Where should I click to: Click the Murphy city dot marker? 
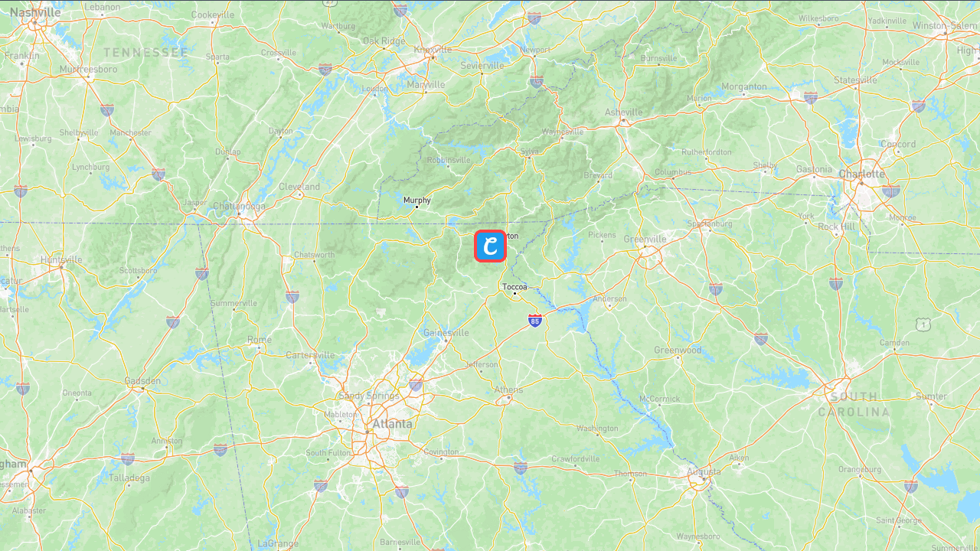pyautogui.click(x=416, y=207)
